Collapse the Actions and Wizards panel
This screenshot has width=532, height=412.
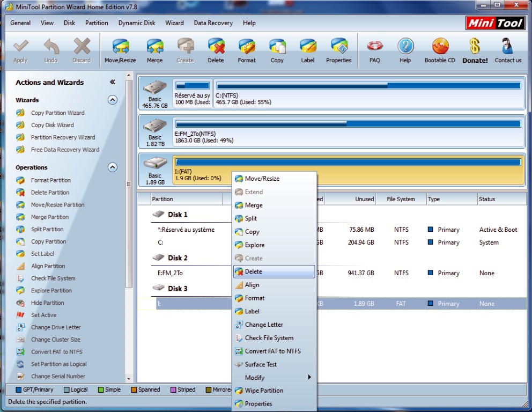pyautogui.click(x=112, y=82)
